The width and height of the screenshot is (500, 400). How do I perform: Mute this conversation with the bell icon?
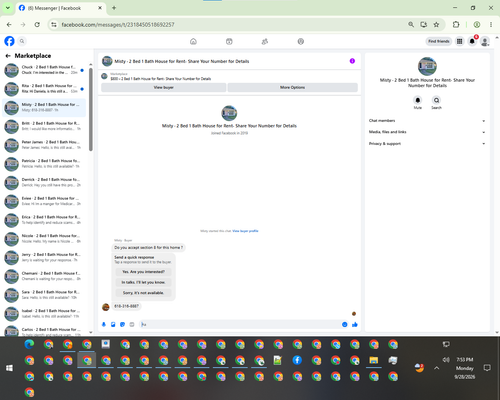coord(418,100)
